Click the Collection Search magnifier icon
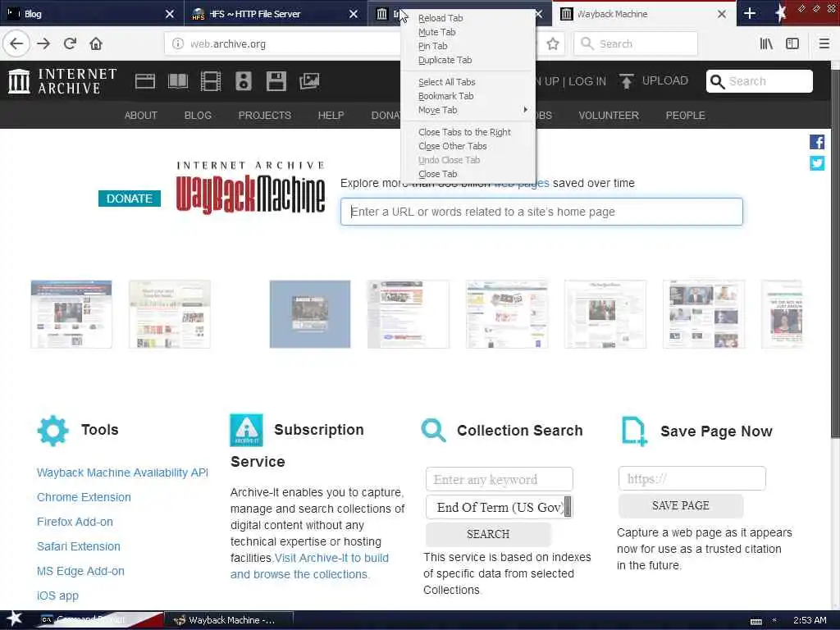 (433, 431)
